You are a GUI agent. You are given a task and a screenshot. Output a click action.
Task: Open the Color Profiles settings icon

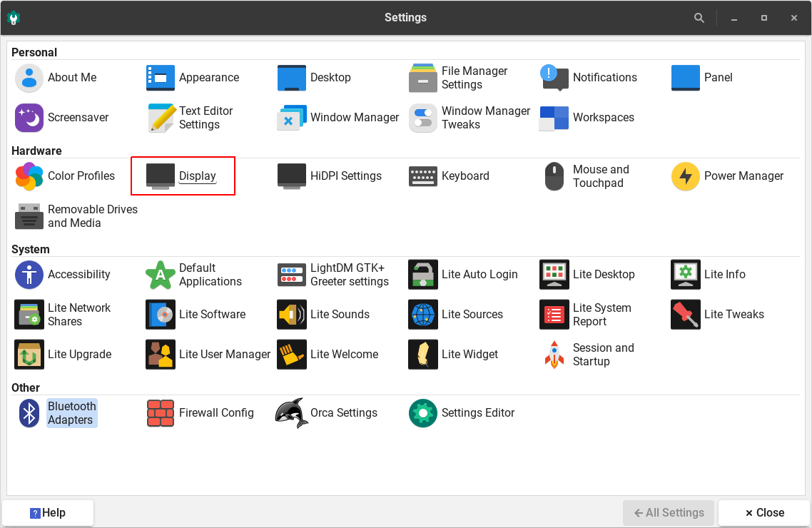29,176
